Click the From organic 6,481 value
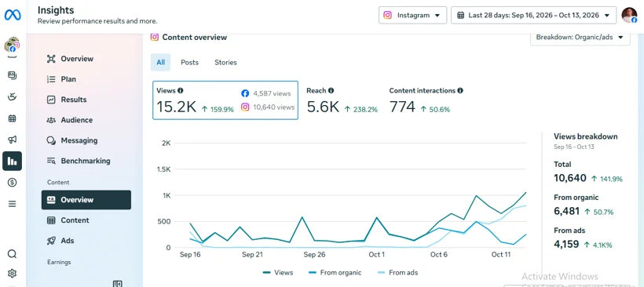This screenshot has width=644, height=287. pos(566,211)
